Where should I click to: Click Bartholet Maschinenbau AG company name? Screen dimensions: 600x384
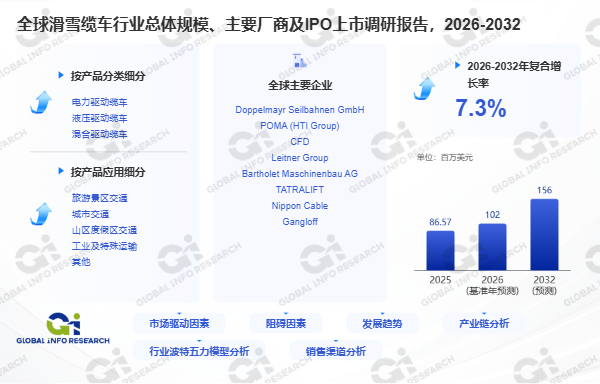click(x=300, y=174)
